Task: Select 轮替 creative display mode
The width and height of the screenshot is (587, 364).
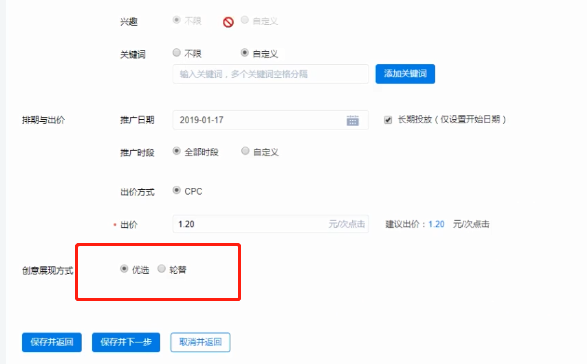Action: pyautogui.click(x=161, y=269)
